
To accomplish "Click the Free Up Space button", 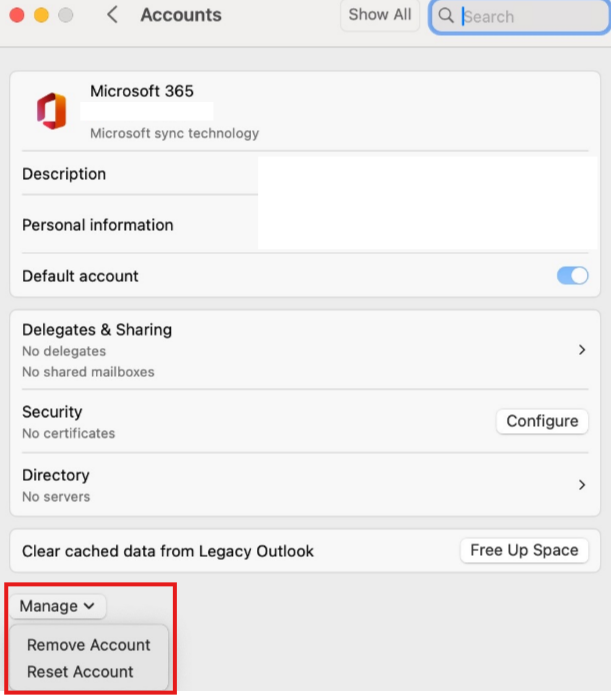I will point(524,551).
